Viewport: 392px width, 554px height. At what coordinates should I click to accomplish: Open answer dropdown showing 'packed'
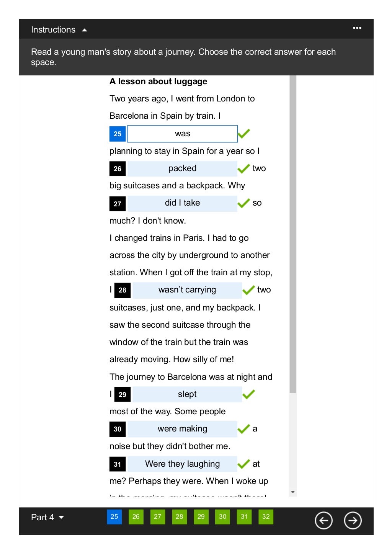point(182,168)
